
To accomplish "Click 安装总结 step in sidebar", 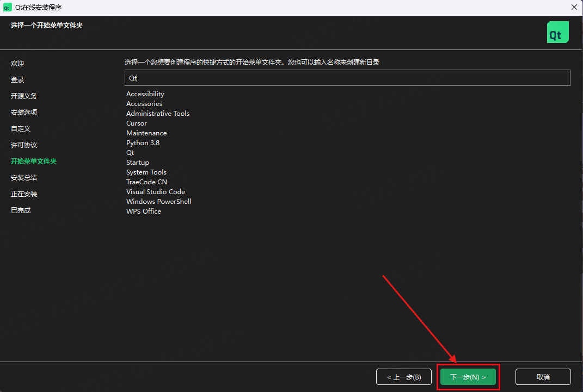I will [x=24, y=178].
